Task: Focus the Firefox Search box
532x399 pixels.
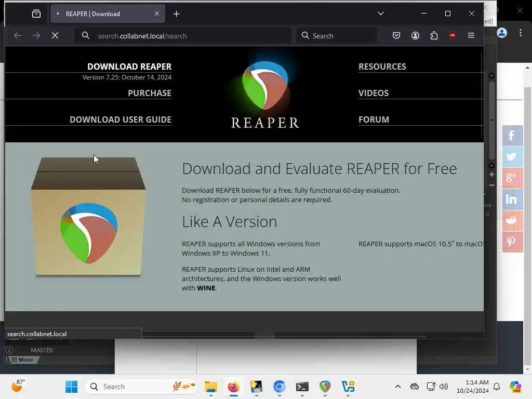Action: click(337, 36)
